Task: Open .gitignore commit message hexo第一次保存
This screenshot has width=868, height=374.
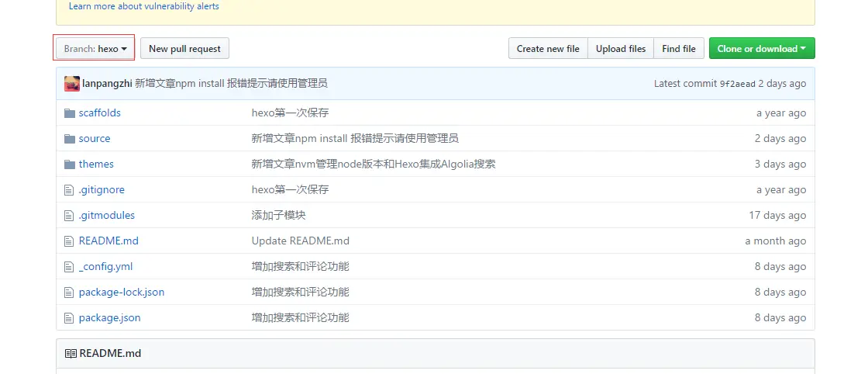Action: click(290, 189)
